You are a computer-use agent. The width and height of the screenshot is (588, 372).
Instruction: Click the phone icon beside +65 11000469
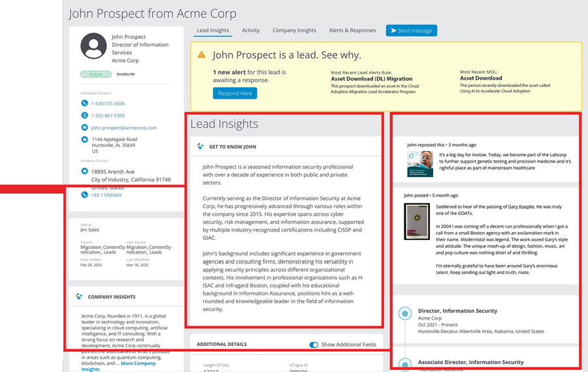pos(84,194)
